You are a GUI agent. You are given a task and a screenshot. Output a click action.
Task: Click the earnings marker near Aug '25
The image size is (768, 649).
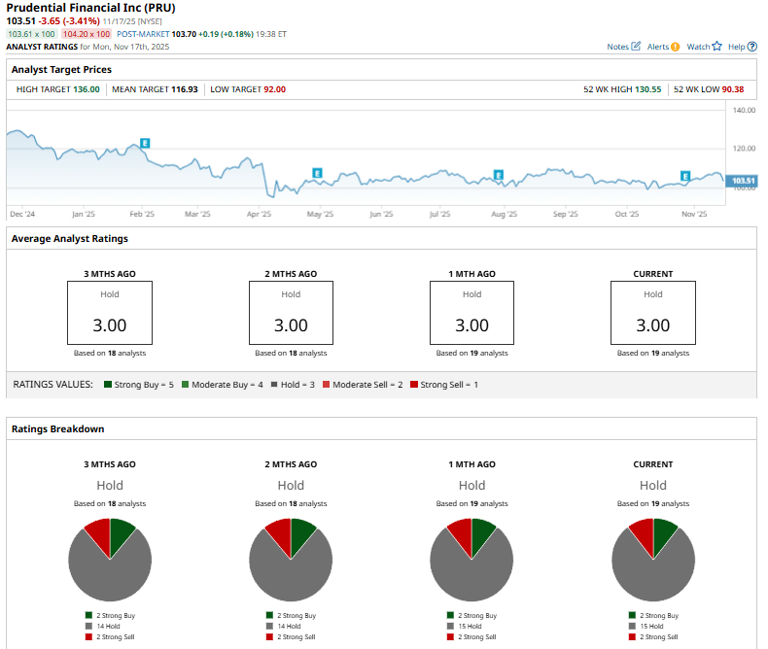(498, 174)
